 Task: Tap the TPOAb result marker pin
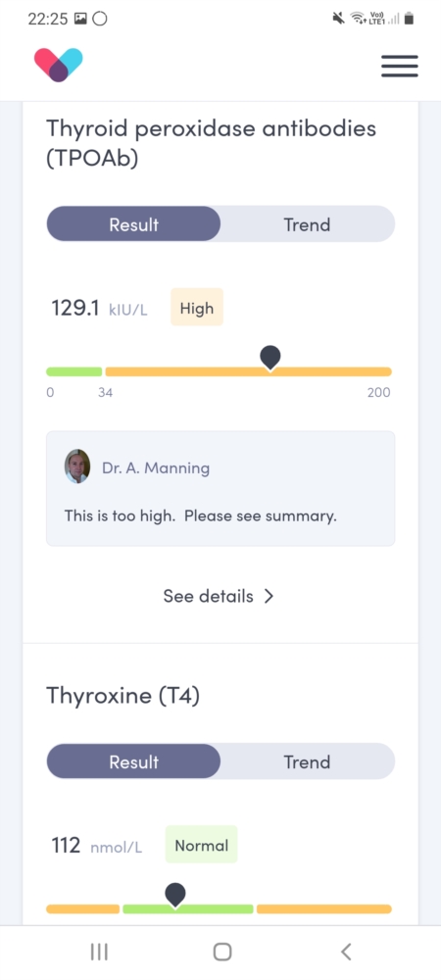269,358
